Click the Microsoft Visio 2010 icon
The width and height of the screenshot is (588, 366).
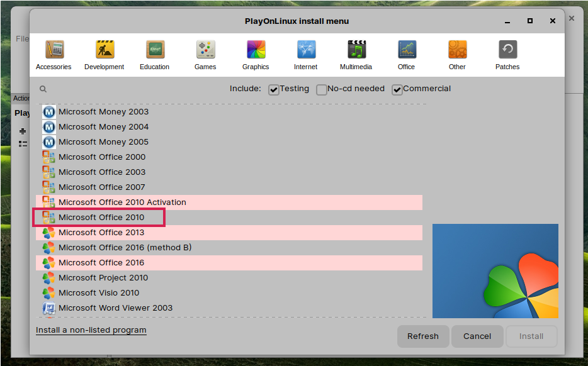[48, 293]
